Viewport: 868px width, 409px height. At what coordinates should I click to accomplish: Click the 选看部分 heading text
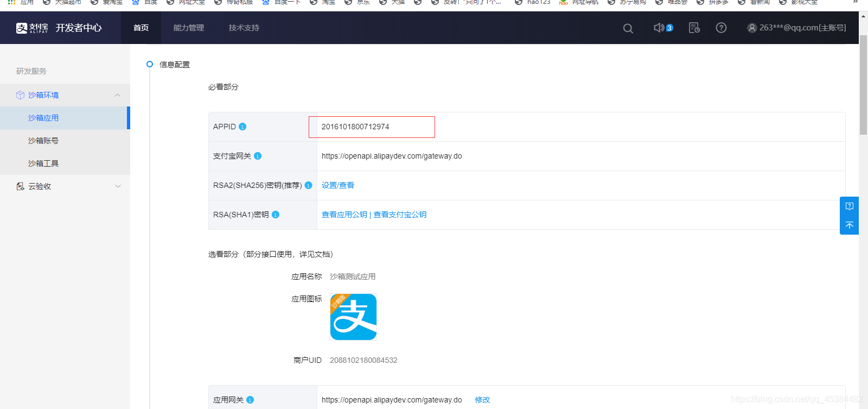(271, 254)
